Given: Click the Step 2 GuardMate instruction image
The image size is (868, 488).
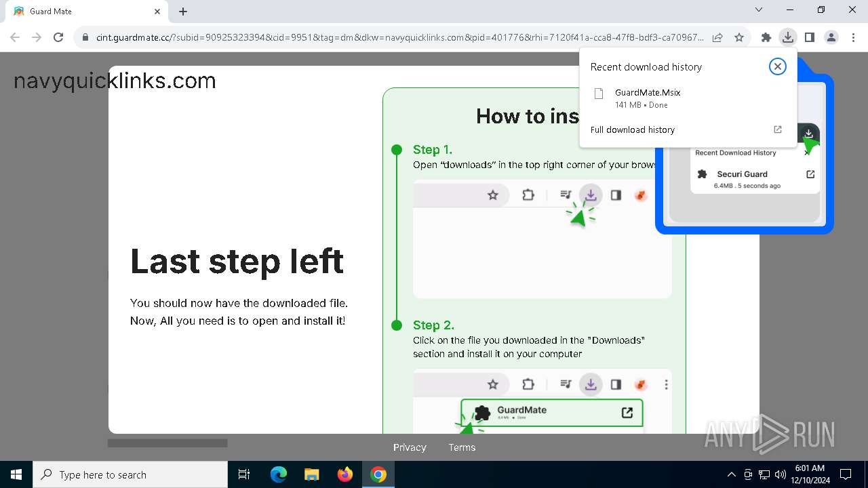Looking at the screenshot, I should pos(542,401).
